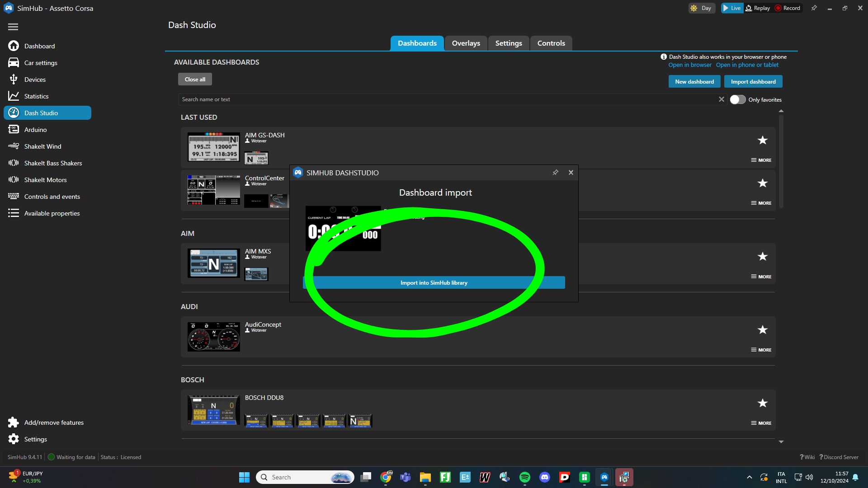The image size is (868, 488).
Task: Open Dashboard from the sidebar
Action: click(x=39, y=46)
